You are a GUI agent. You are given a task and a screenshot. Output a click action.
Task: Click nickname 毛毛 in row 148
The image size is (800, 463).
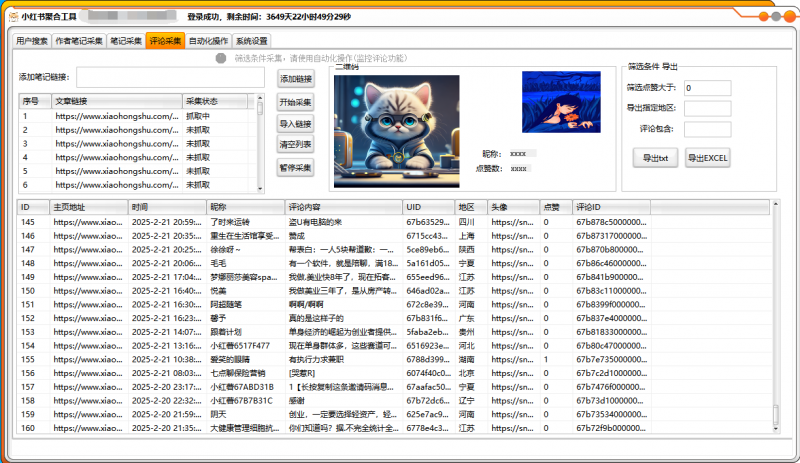[218, 263]
